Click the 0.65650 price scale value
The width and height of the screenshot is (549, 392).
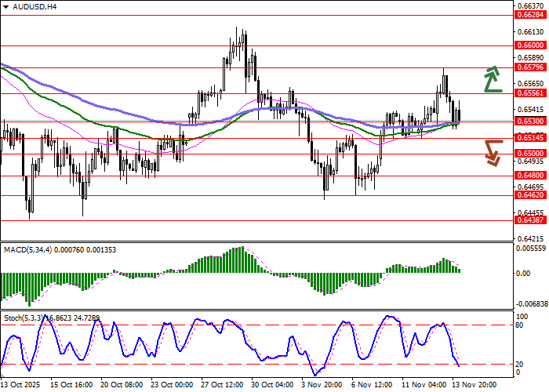[531, 83]
